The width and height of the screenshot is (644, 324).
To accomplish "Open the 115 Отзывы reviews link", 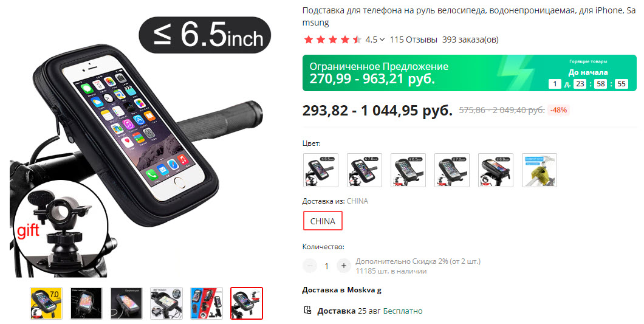I will tap(413, 40).
